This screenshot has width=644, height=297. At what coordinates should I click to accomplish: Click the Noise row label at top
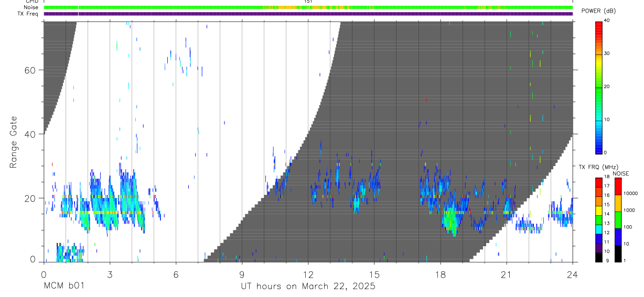coord(32,7)
